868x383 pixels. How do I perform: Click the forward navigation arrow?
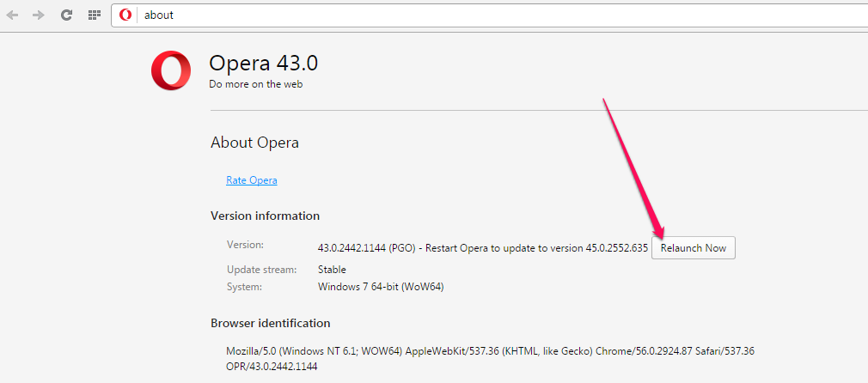tap(39, 15)
